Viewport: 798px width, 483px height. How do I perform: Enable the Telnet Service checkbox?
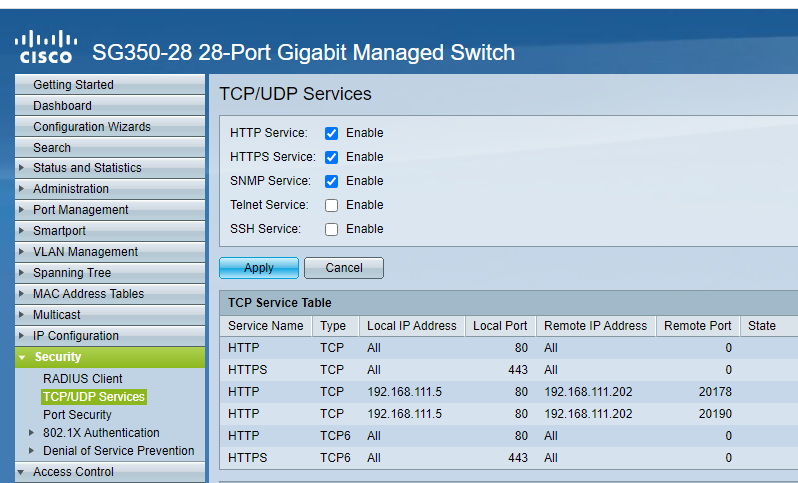click(x=331, y=205)
